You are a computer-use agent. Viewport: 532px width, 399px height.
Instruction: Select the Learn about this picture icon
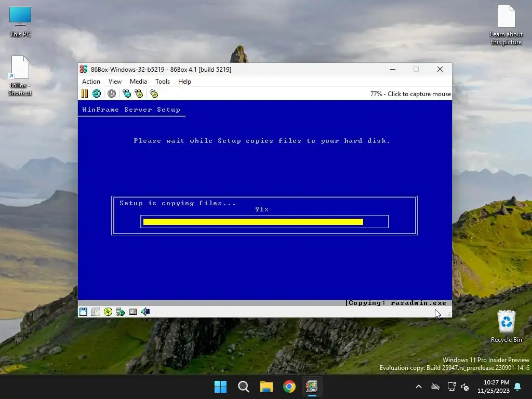tap(506, 25)
